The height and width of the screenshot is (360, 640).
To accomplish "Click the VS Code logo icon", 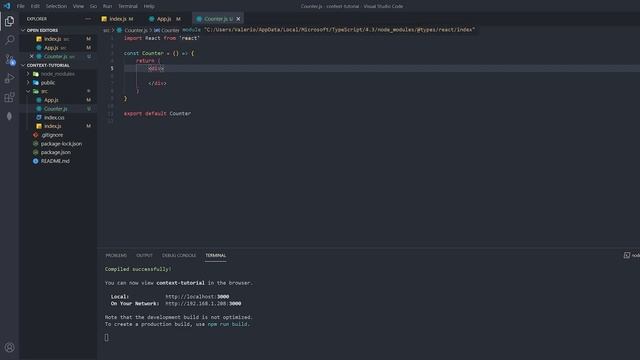I will pos(7,6).
